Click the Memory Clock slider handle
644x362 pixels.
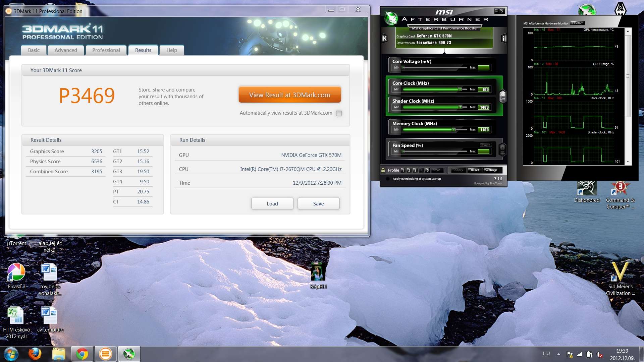point(454,130)
